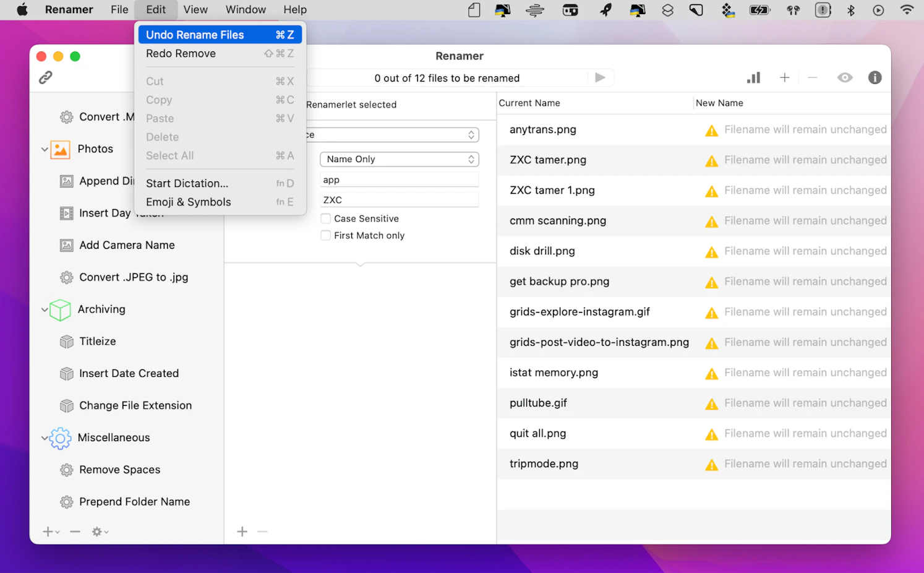The width and height of the screenshot is (924, 573).
Task: Collapse the Archiving group
Action: coord(44,309)
